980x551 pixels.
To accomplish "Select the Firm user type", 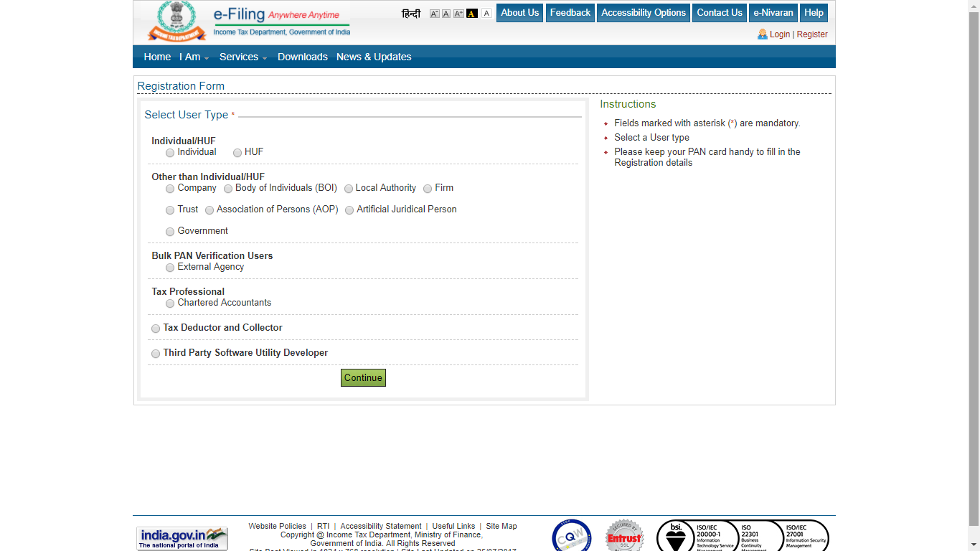I will pyautogui.click(x=428, y=188).
